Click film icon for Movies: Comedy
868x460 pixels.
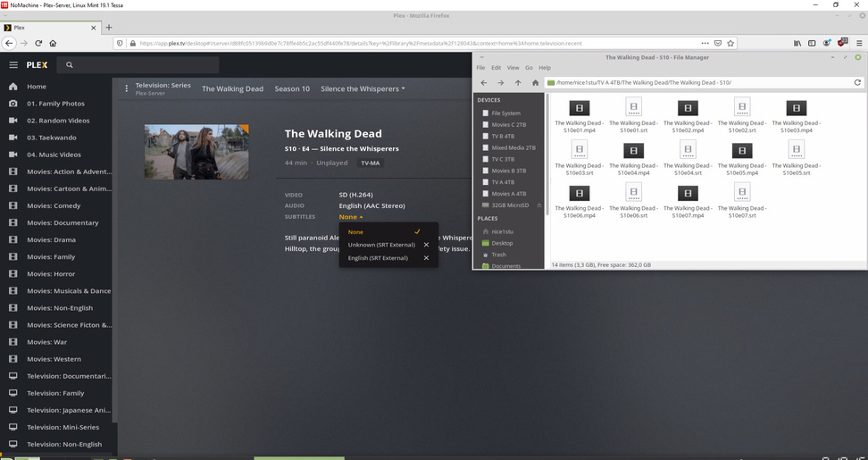pyautogui.click(x=13, y=206)
